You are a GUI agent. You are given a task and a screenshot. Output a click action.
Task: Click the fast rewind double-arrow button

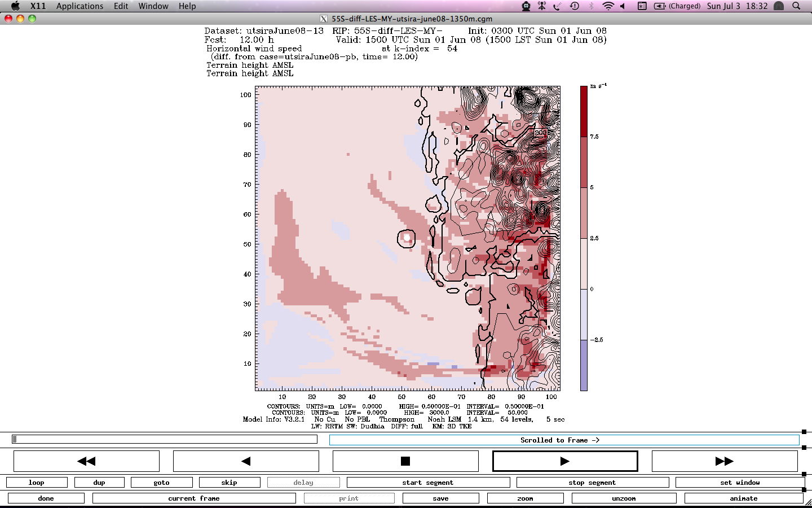(x=86, y=461)
